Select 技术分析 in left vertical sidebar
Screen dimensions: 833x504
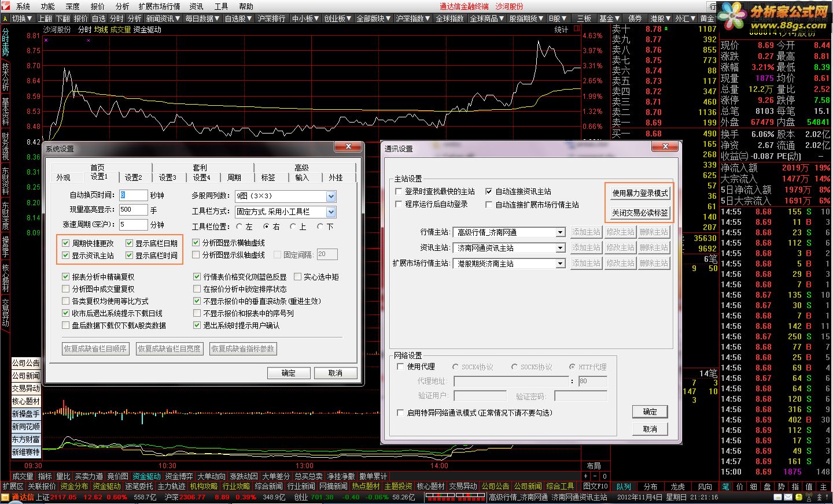(5, 77)
